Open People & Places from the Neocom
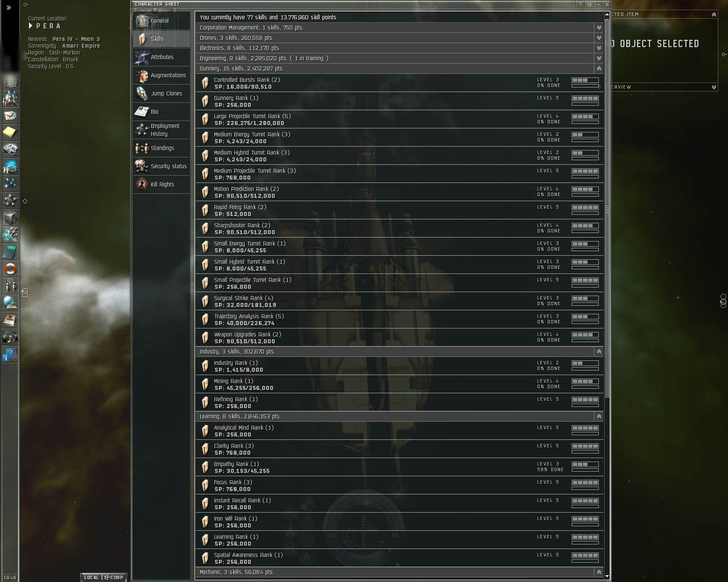Screen dimensions: 728x582 10,98
